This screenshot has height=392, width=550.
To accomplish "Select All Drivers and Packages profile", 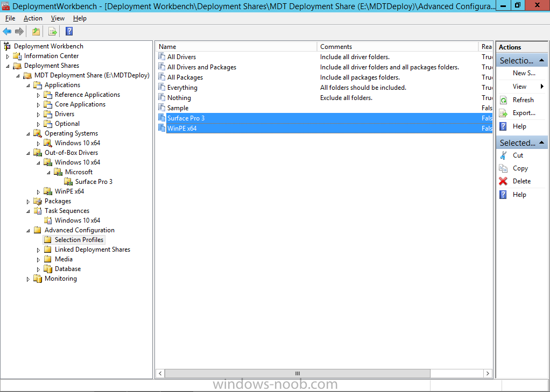I will click(x=202, y=67).
